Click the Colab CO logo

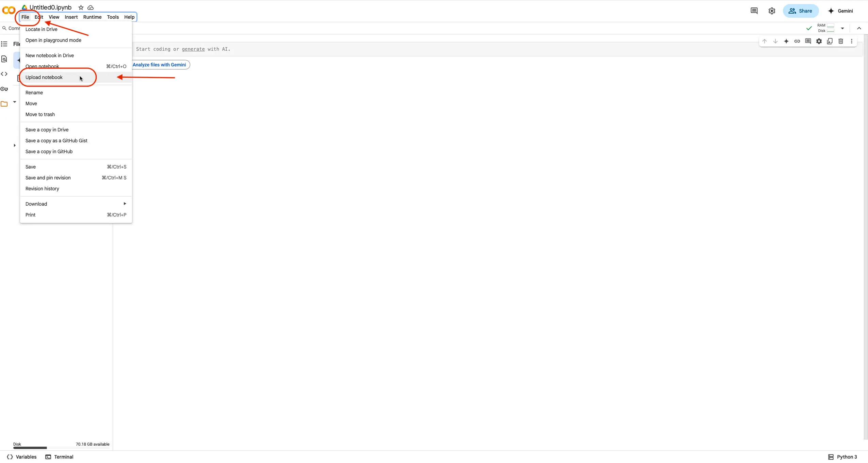pyautogui.click(x=9, y=10)
